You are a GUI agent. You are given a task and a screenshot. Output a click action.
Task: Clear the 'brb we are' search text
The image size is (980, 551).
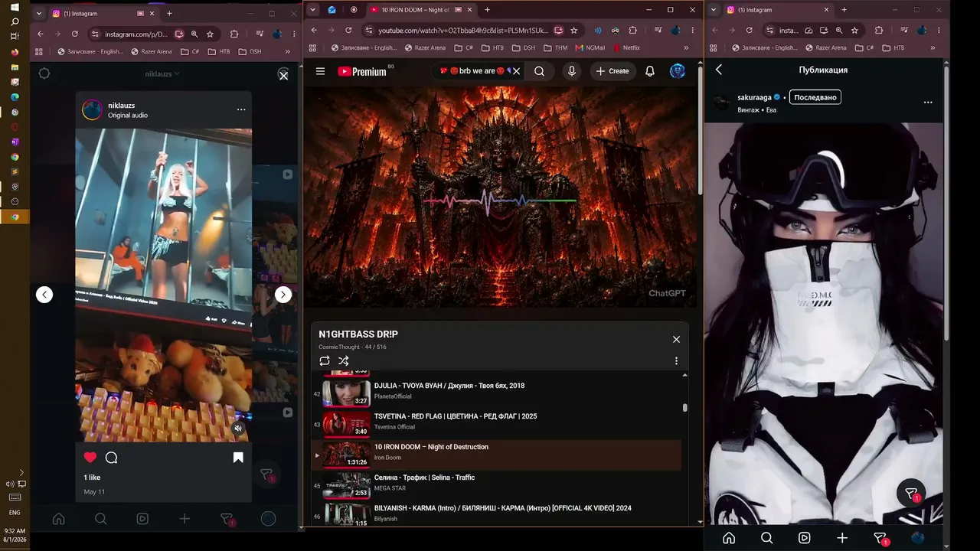(x=516, y=71)
